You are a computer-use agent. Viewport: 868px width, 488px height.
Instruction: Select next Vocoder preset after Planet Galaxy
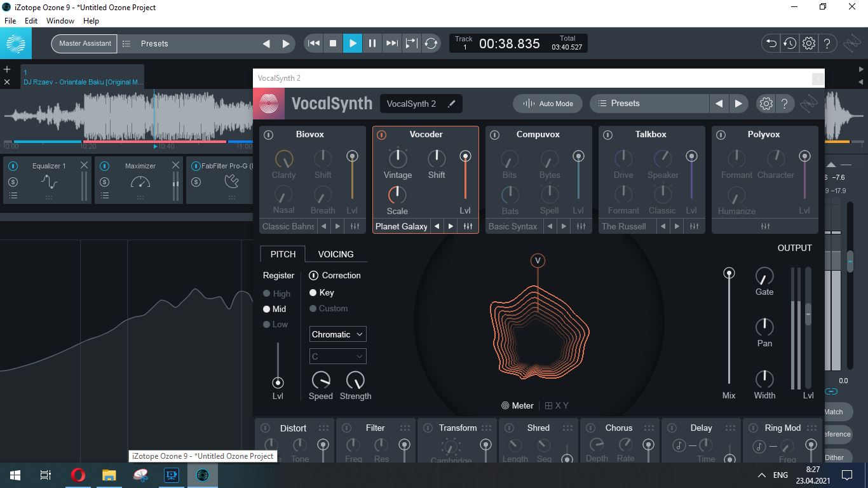[451, 226]
